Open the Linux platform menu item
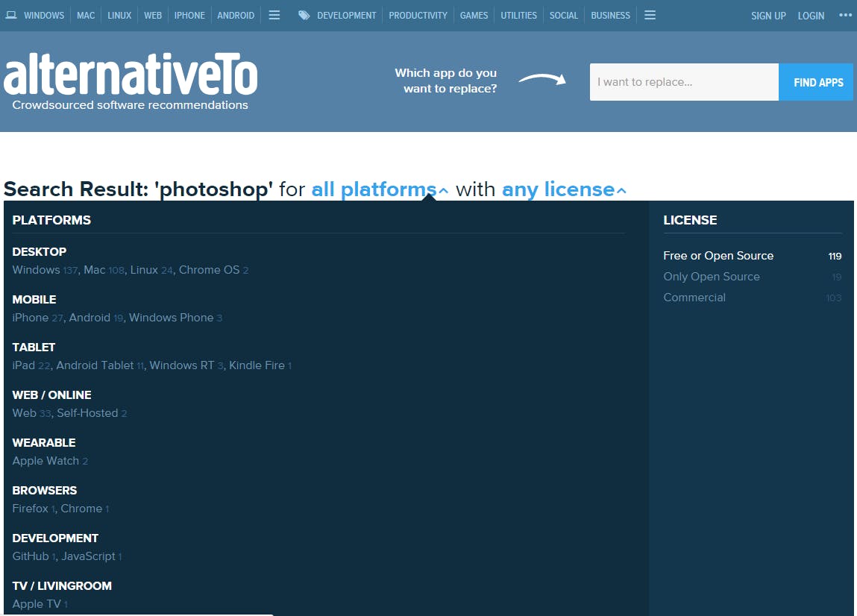This screenshot has width=857, height=616. [x=119, y=16]
